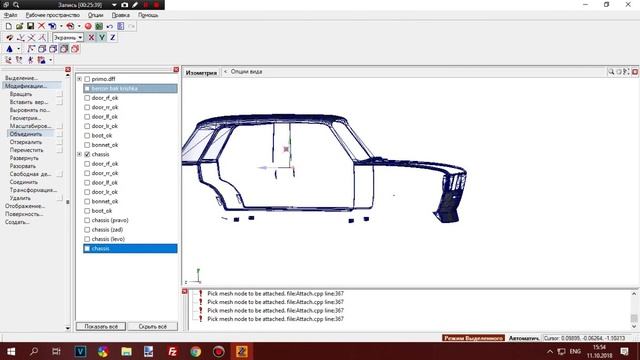Click the Скрыть всё button
This screenshot has height=360, width=640.
(x=153, y=327)
